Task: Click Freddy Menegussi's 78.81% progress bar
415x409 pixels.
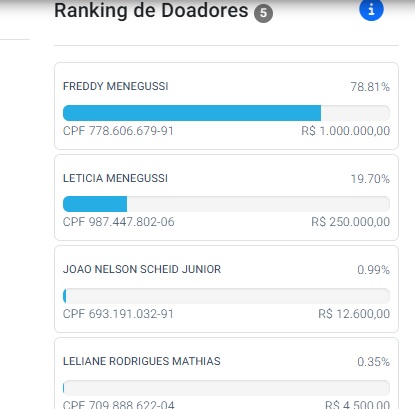Action: coord(226,113)
